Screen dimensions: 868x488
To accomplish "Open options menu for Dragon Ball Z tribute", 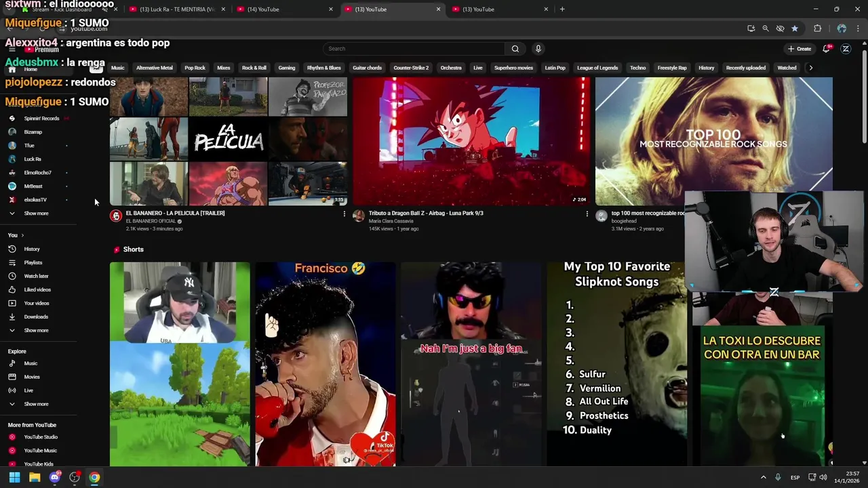I will point(587,214).
